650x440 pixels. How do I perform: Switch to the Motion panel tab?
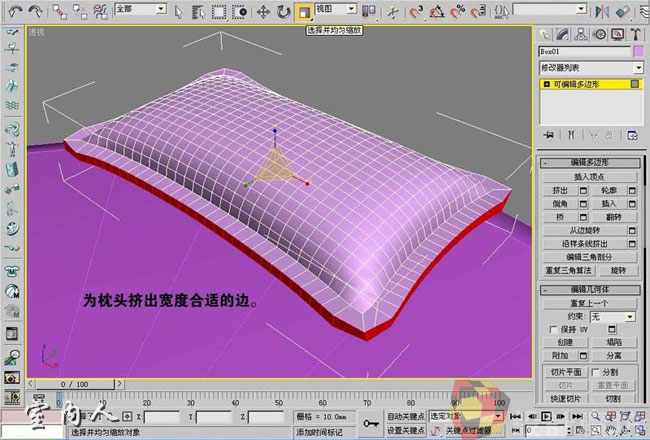[600, 34]
